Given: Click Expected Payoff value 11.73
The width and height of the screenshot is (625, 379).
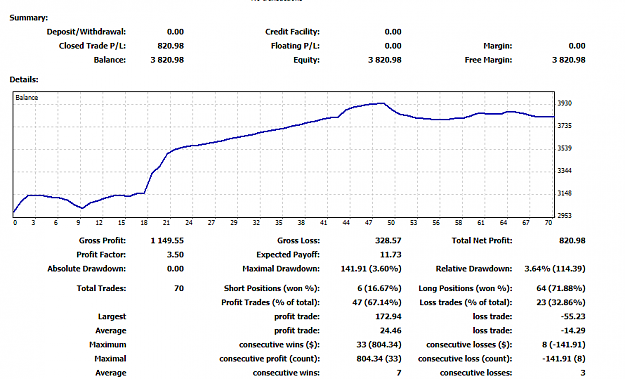Looking at the screenshot, I should 391,254.
